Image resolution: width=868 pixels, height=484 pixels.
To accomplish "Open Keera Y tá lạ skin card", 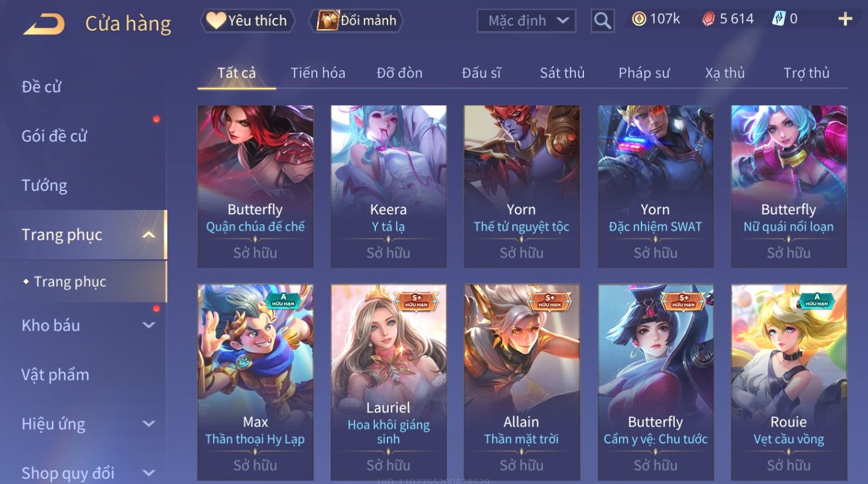I will 389,186.
